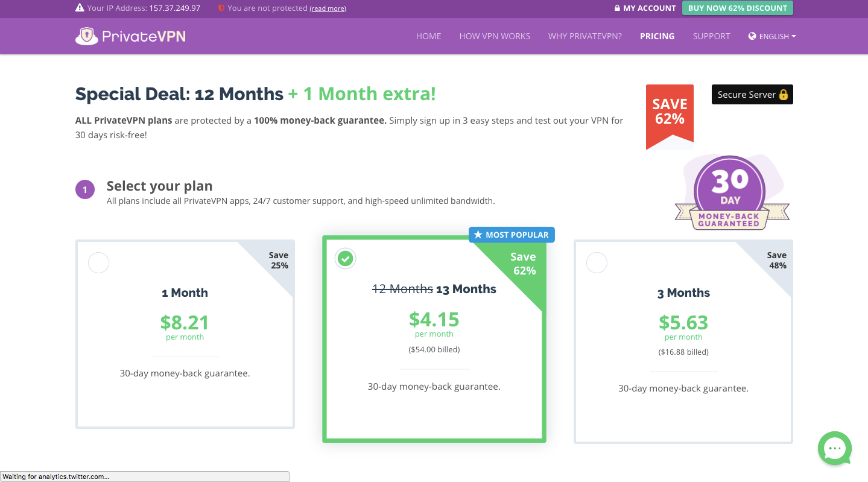
Task: Click the 3 Months plan title
Action: coord(683,293)
